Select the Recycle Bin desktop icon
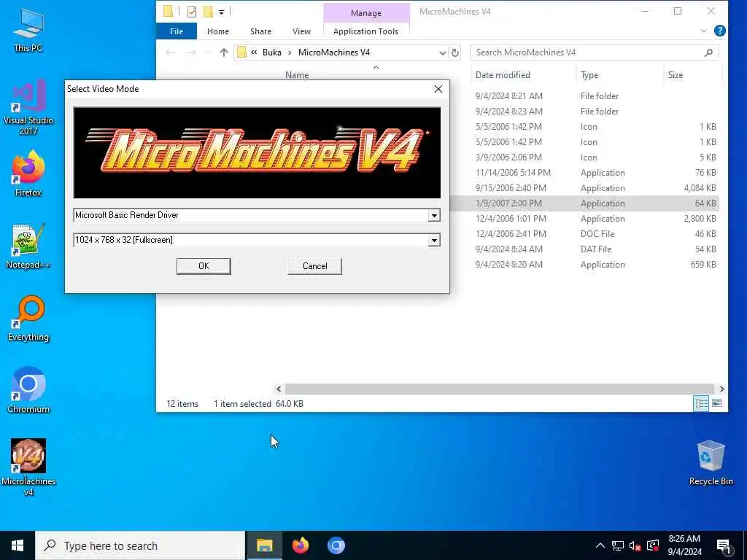The height and width of the screenshot is (560, 747). (711, 463)
